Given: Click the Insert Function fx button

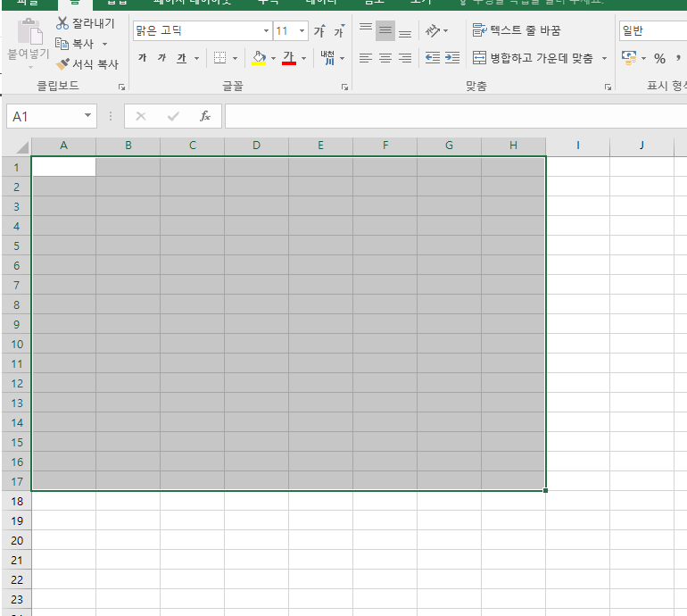Looking at the screenshot, I should click(x=205, y=116).
